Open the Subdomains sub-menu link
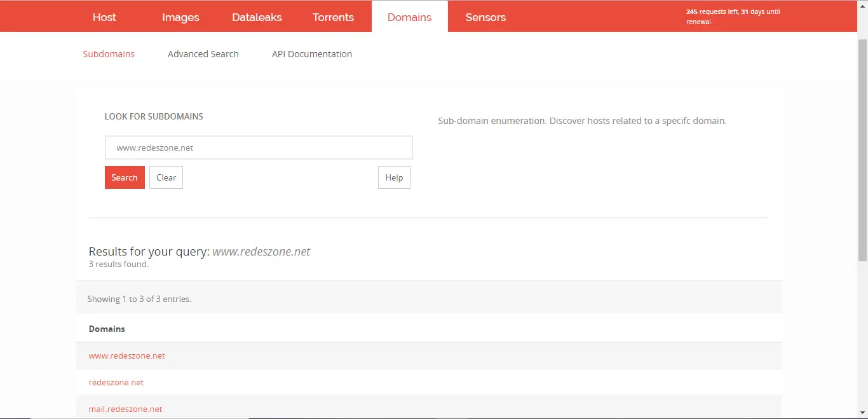The height and width of the screenshot is (419, 868). point(109,54)
